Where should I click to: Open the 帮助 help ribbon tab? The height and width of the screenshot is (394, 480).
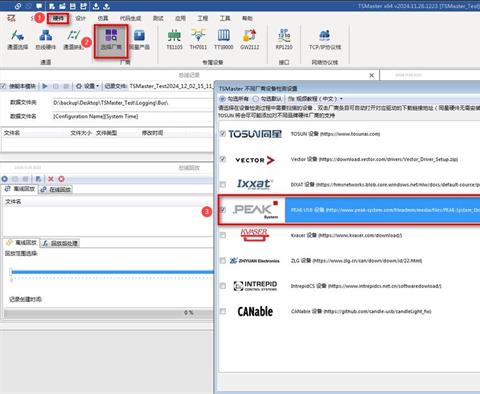(247, 18)
